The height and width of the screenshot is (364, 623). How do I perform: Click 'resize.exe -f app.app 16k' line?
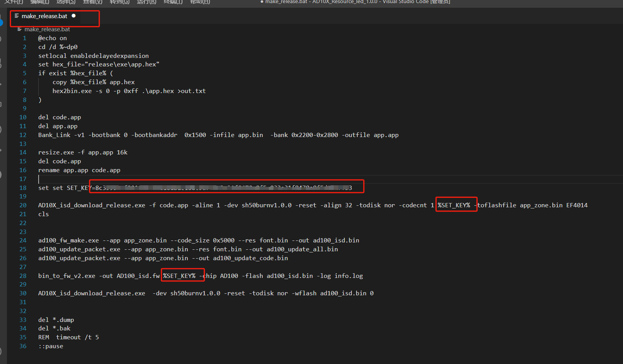coord(83,152)
